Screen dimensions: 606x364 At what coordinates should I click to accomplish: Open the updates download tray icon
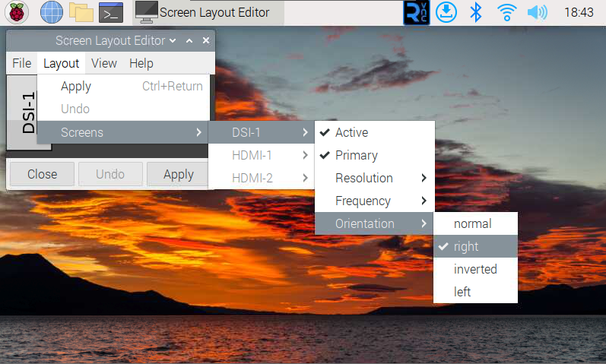(x=446, y=12)
